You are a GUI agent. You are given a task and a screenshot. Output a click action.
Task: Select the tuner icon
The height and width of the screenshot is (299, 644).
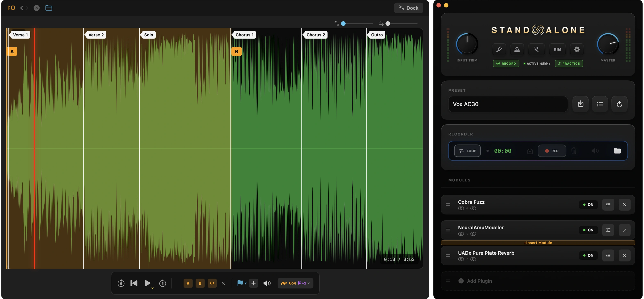499,49
